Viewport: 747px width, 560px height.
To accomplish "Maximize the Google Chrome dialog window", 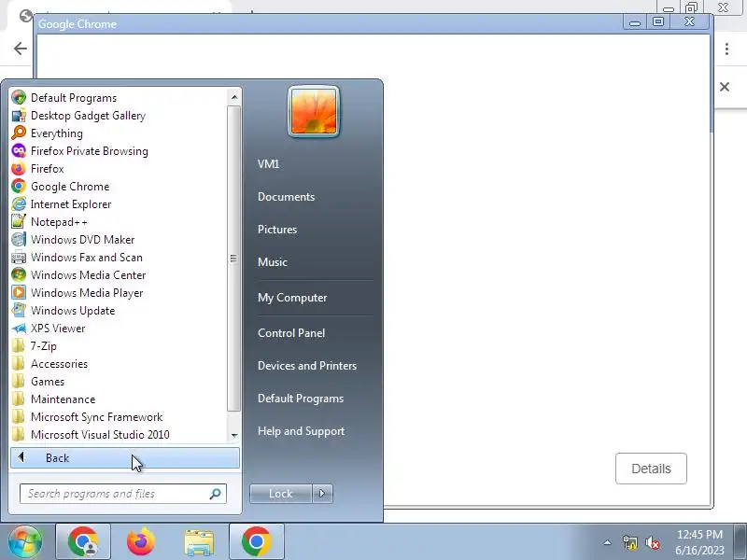I will [658, 21].
